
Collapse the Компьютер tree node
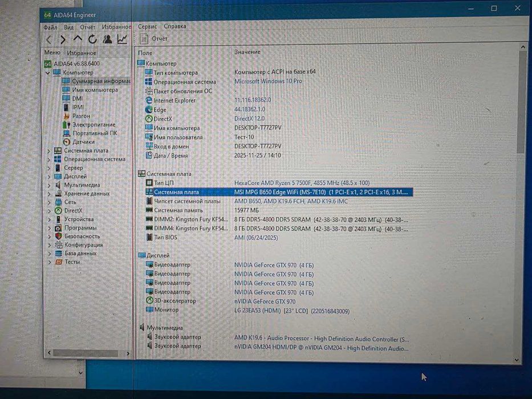click(48, 72)
